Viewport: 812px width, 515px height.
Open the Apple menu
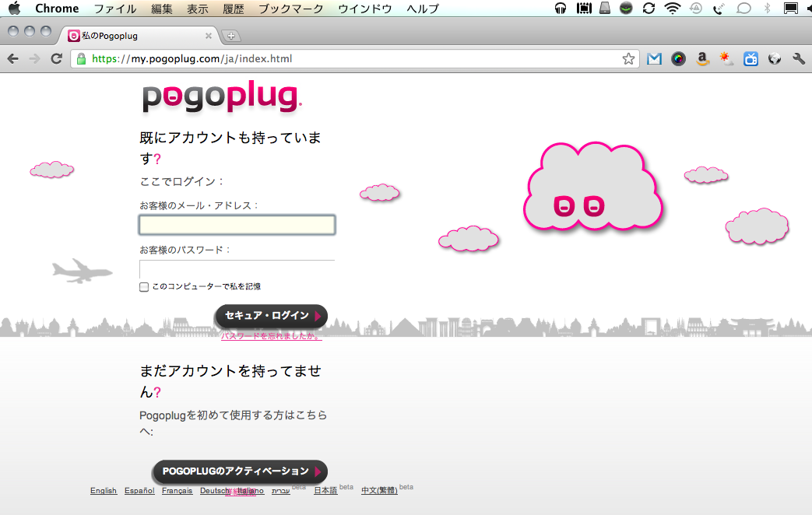click(15, 9)
